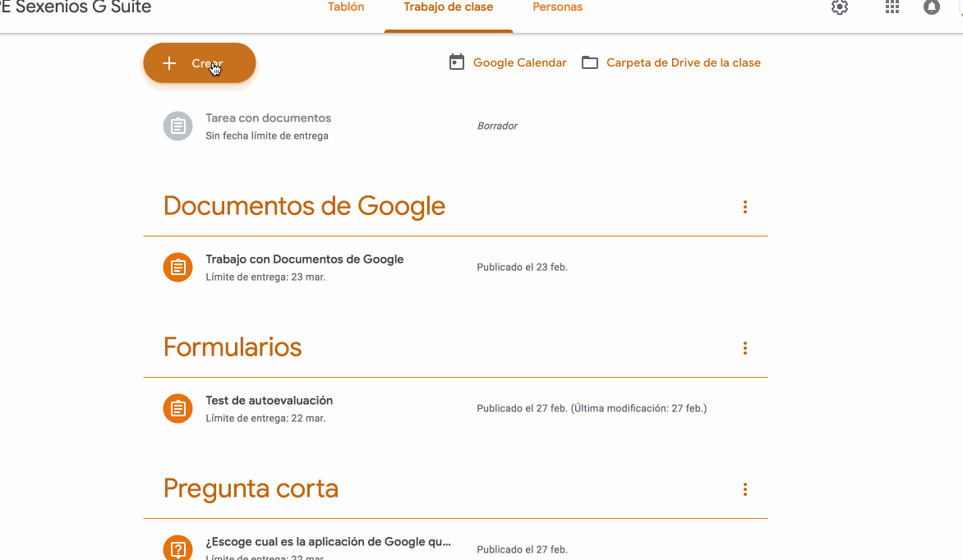This screenshot has width=963, height=560.
Task: Click Publicado el 23 feb. text
Action: coord(522,267)
